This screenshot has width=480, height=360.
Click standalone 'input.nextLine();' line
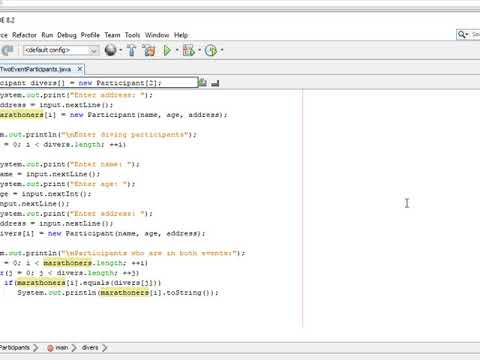[x=35, y=204]
